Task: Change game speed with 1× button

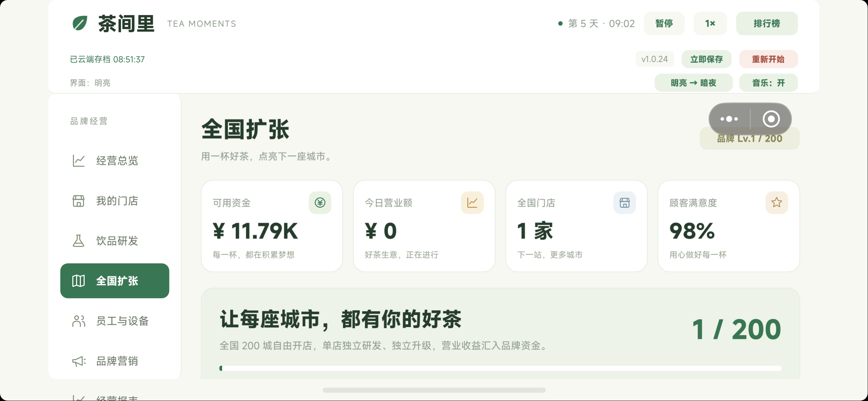Action: click(x=710, y=23)
